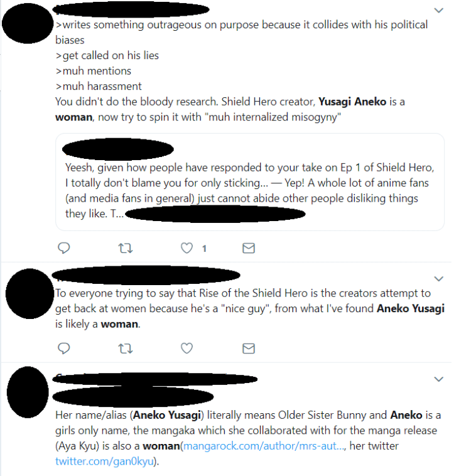
Task: Open the "To everyone trying to say" tweet
Action: click(245, 308)
